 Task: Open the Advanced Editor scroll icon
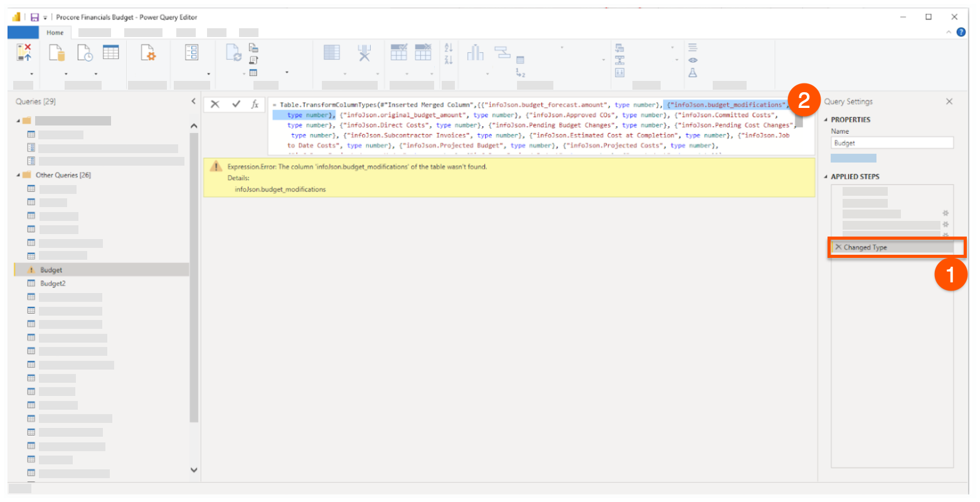coord(253,60)
